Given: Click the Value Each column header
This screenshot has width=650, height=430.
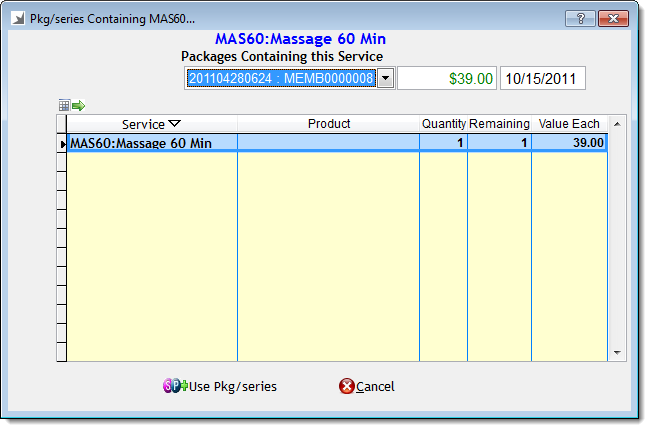Looking at the screenshot, I should pyautogui.click(x=569, y=124).
